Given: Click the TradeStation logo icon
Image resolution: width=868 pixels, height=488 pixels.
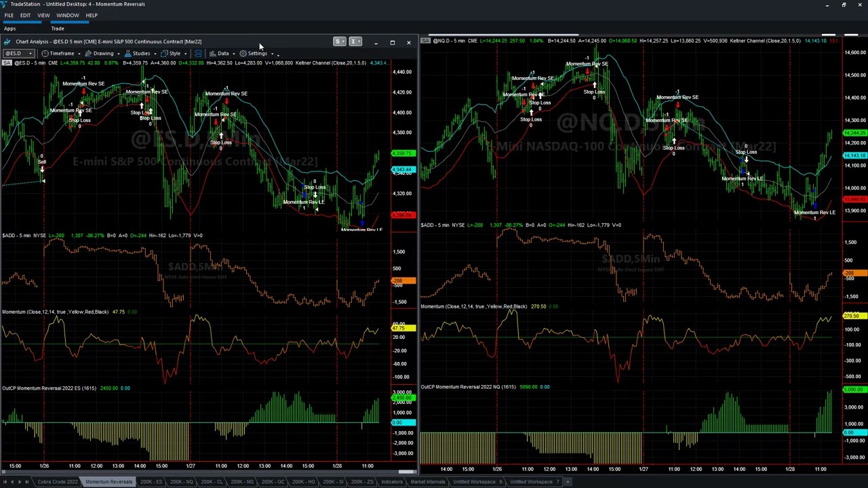Looking at the screenshot, I should [x=4, y=4].
